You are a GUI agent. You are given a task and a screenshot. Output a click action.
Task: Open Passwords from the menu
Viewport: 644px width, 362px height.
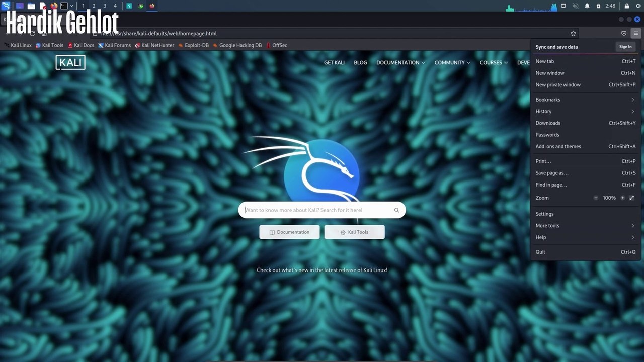(x=586, y=135)
